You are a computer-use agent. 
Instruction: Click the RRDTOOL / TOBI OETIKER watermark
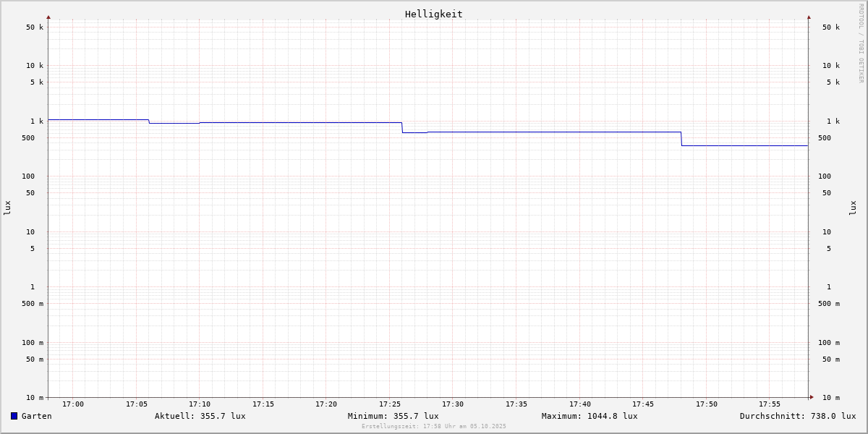[x=861, y=43]
